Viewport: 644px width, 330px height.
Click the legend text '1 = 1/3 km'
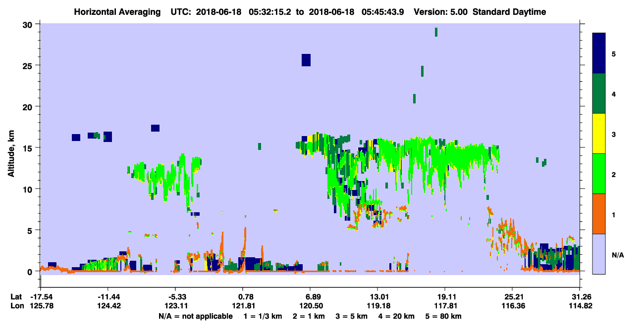coord(264,316)
